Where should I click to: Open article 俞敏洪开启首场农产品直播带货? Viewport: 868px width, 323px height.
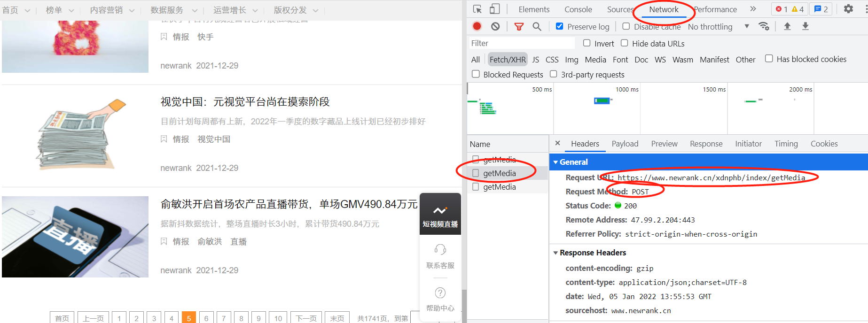[x=289, y=204]
